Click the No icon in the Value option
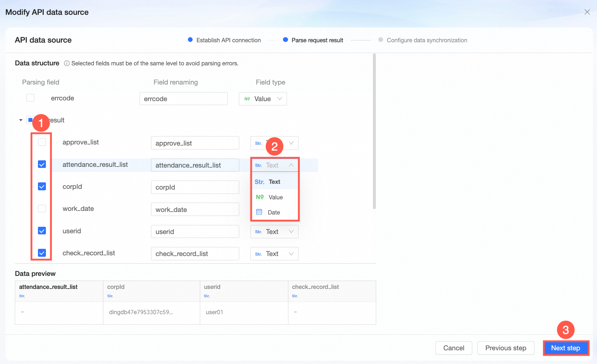The height and width of the screenshot is (364, 597). 260,197
